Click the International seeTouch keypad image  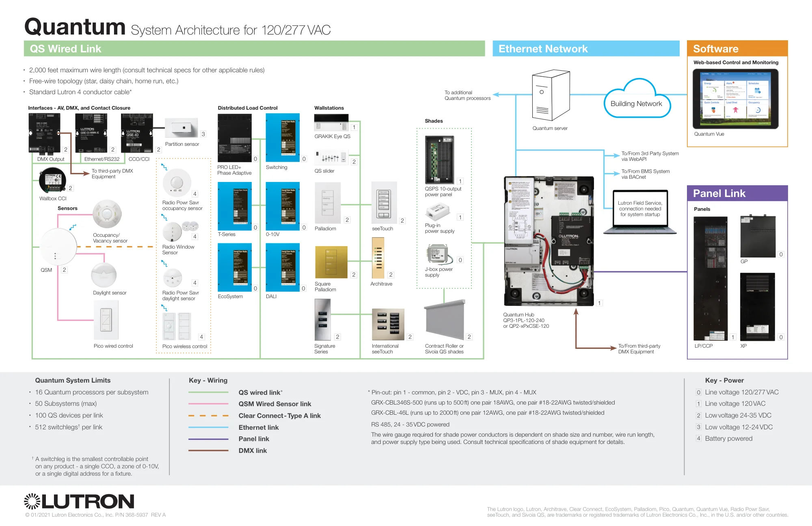click(388, 324)
